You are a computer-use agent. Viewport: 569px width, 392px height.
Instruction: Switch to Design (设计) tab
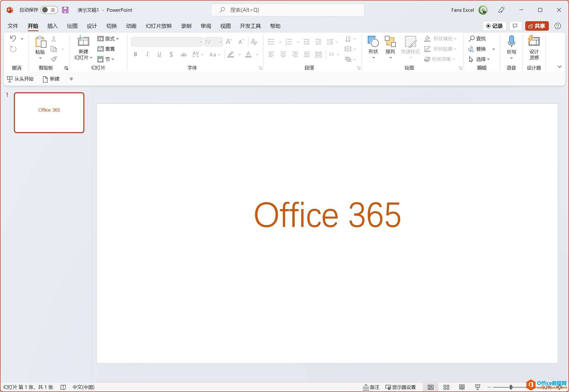92,26
